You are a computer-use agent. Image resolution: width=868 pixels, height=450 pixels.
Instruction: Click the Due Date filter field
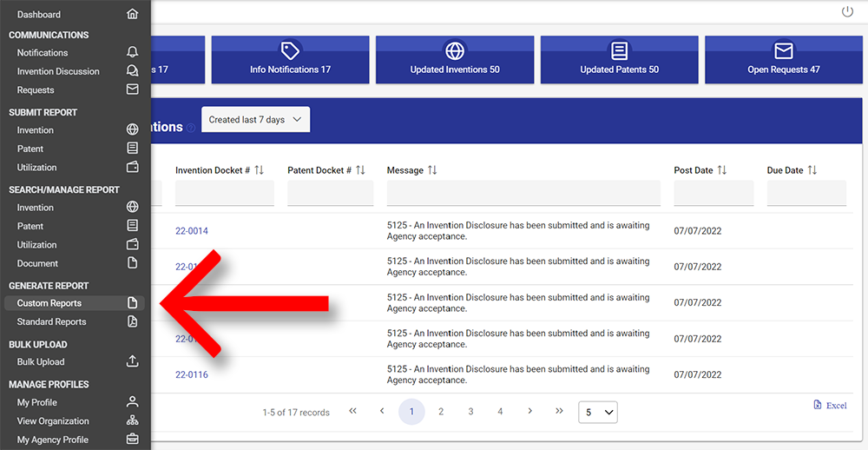point(806,193)
